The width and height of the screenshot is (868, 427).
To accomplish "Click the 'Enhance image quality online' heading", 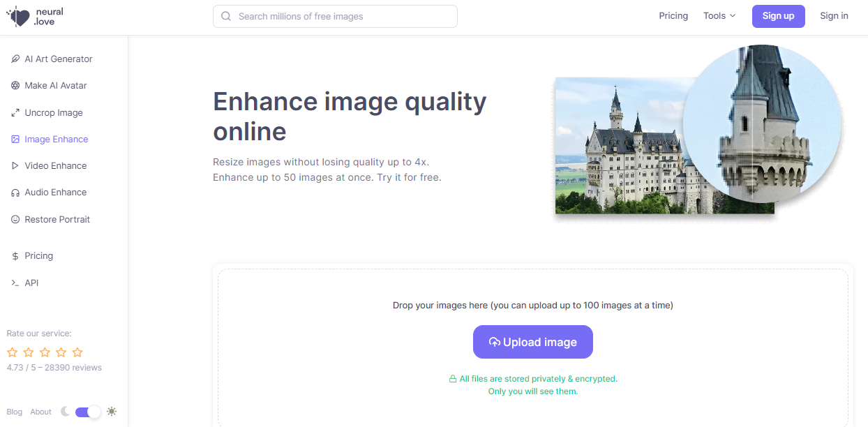I will coord(350,117).
